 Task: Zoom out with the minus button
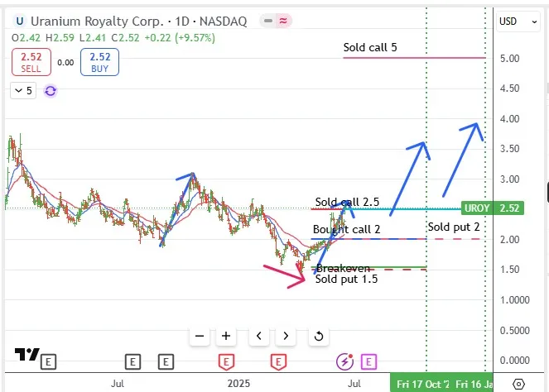click(x=200, y=336)
